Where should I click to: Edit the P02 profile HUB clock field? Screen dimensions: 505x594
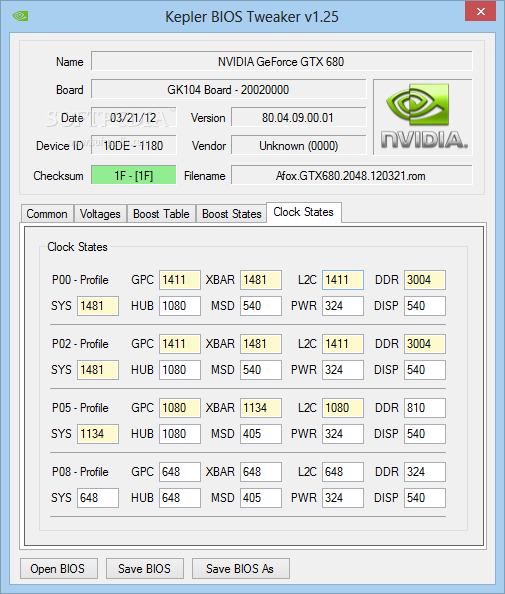point(180,370)
